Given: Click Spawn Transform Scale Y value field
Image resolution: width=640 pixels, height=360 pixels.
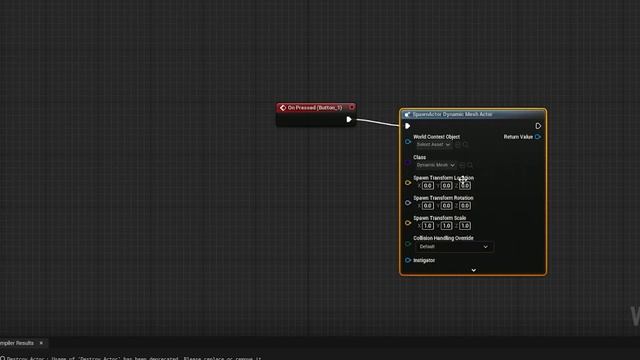Looking at the screenshot, I should click(446, 226).
